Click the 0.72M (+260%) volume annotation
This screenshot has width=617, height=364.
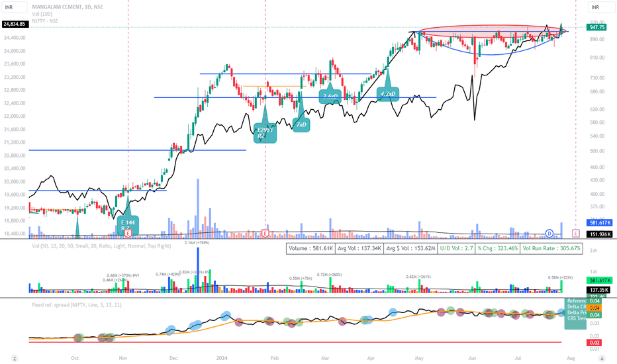click(x=330, y=275)
